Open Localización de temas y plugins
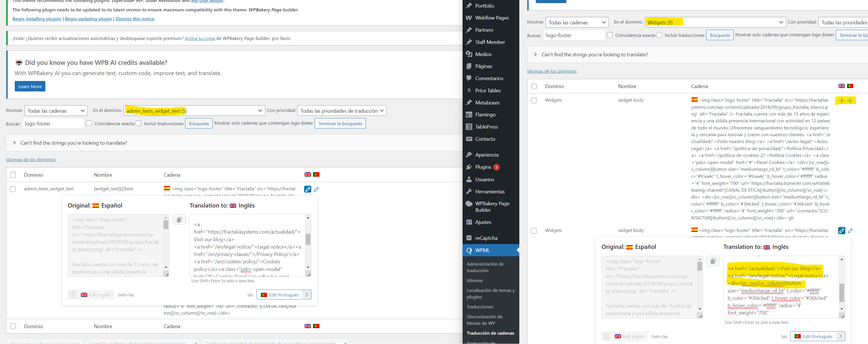The width and height of the screenshot is (868, 344). coord(490,294)
